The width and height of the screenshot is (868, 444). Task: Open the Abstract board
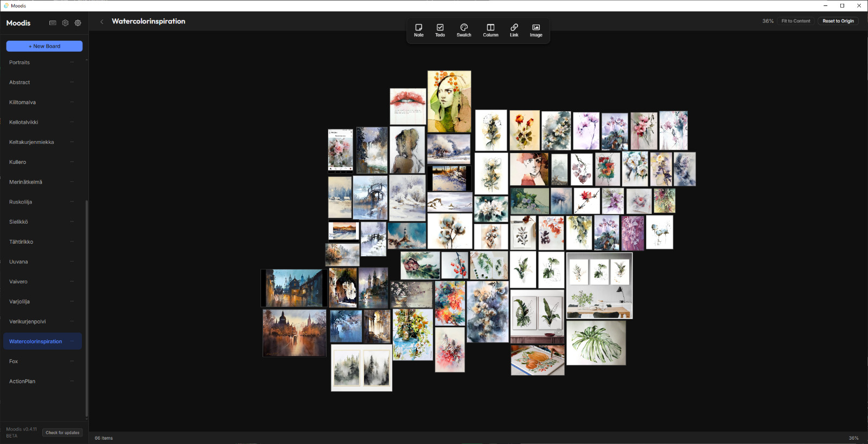click(41, 83)
